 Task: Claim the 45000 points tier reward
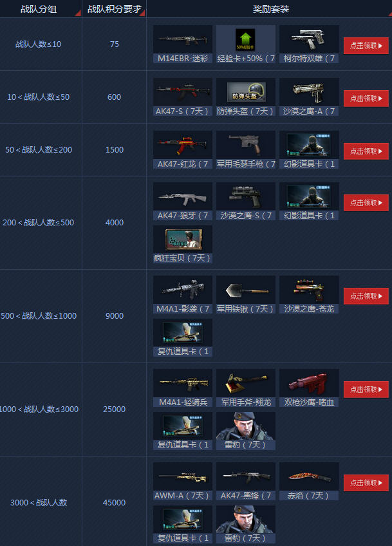[x=366, y=483]
